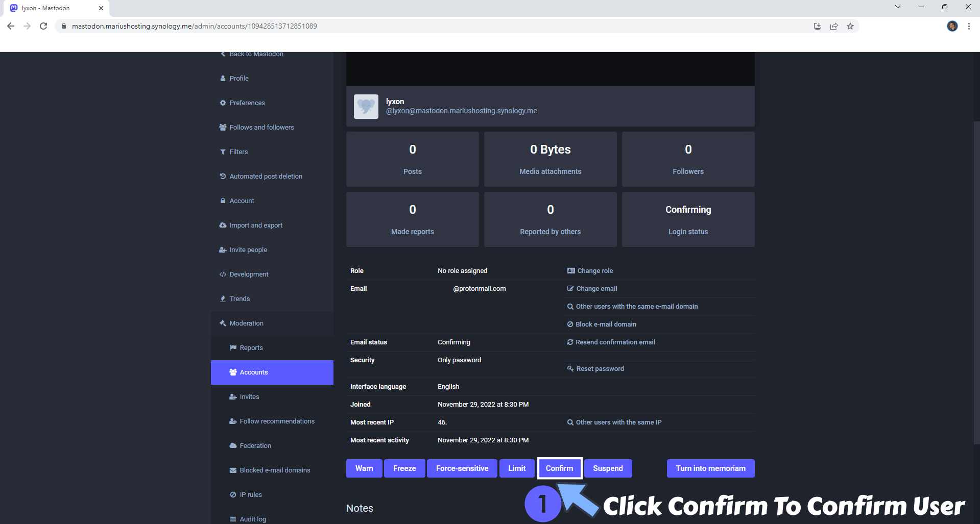The height and width of the screenshot is (524, 980).
Task: Select Accounts in the Moderation menu
Action: [x=272, y=372]
